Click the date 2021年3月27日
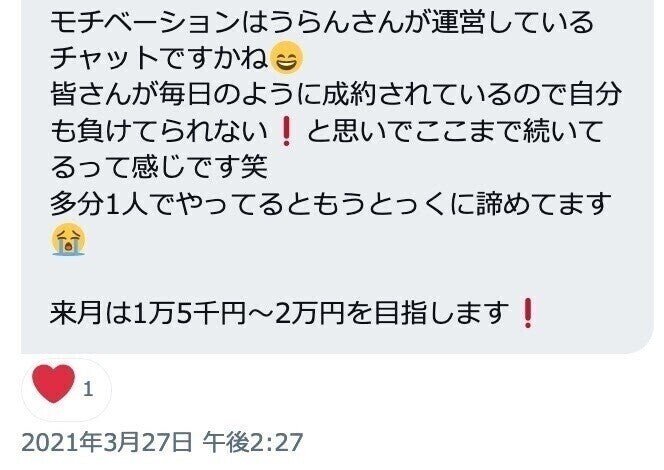664x470 pixels. click(107, 442)
